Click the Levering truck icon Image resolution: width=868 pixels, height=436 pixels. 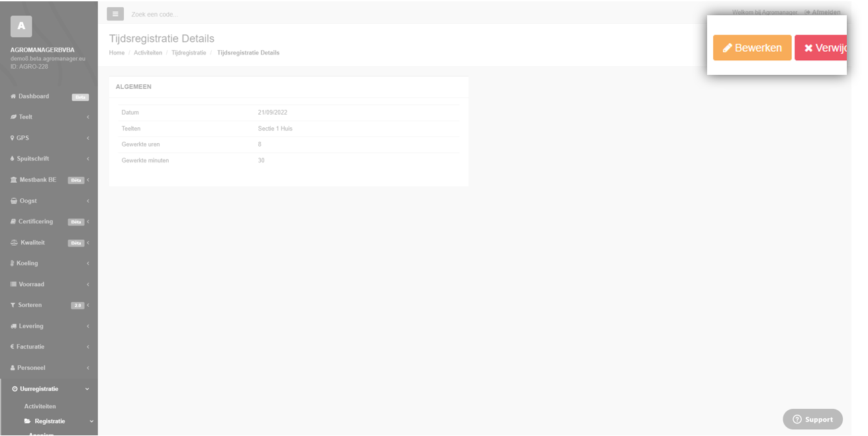[x=13, y=326]
